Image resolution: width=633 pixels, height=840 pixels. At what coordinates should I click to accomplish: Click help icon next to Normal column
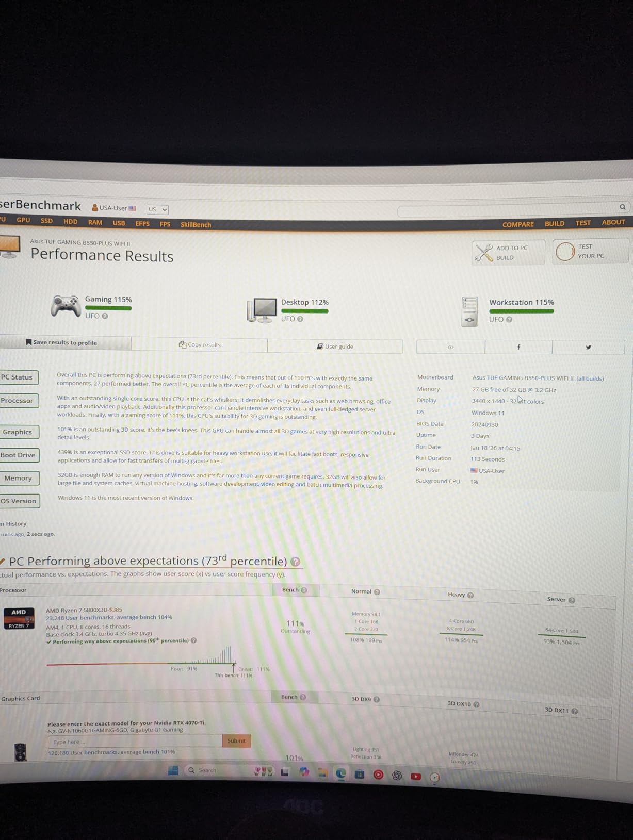coord(377,592)
